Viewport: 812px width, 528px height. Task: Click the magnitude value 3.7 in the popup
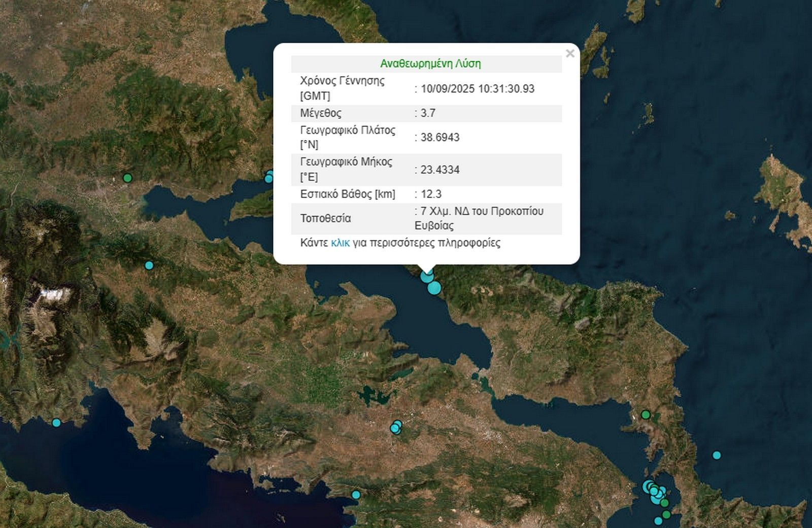coord(428,113)
